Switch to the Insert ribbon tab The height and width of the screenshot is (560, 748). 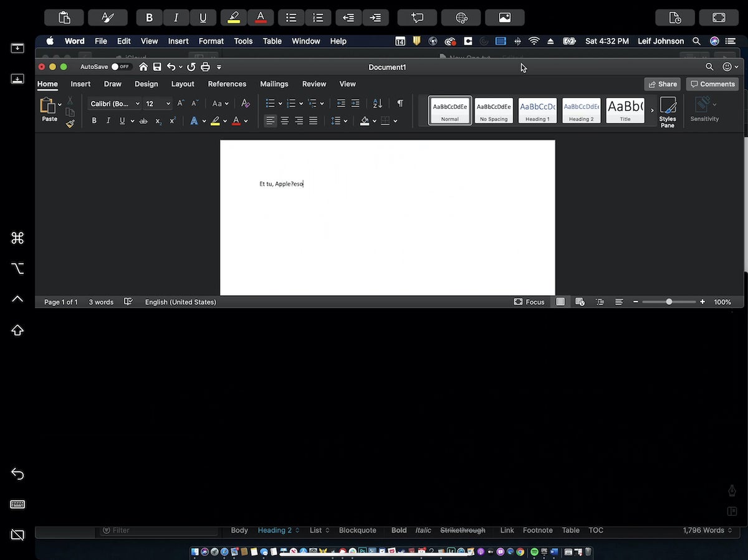click(x=80, y=84)
